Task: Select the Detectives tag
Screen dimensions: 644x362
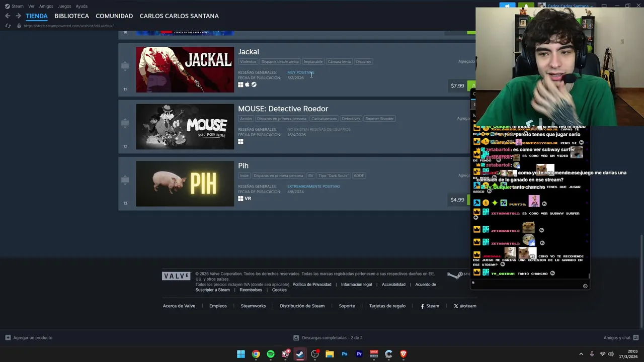Action: pos(351,119)
